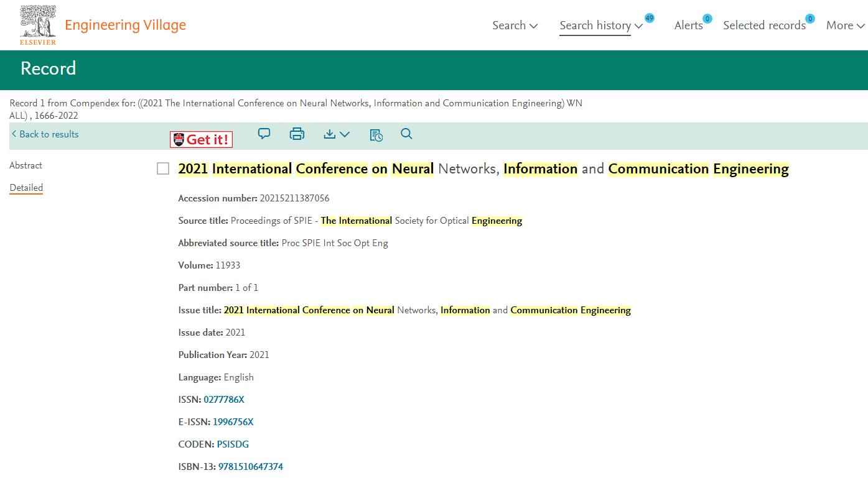
Task: Go to Engineering Village home link
Action: point(125,25)
